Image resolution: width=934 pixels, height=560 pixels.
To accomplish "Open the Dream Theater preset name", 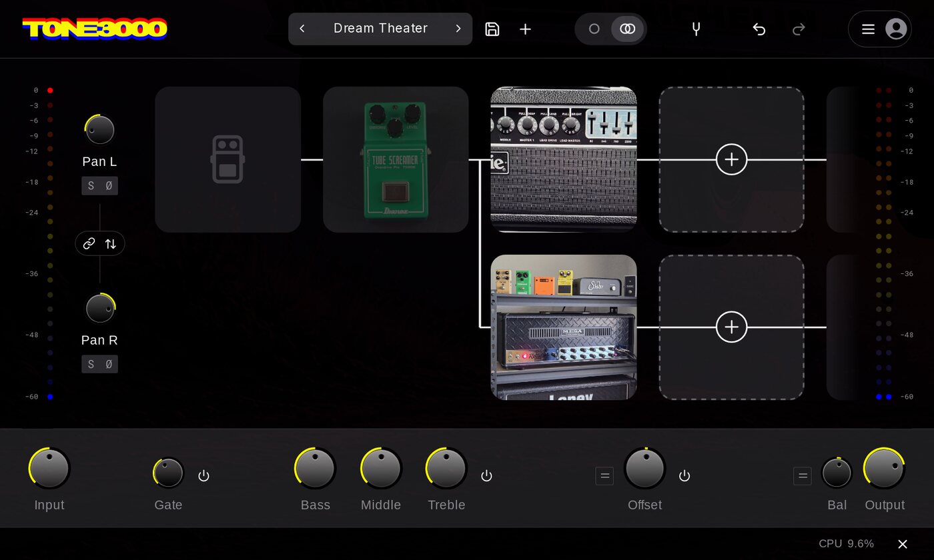I will coord(380,29).
